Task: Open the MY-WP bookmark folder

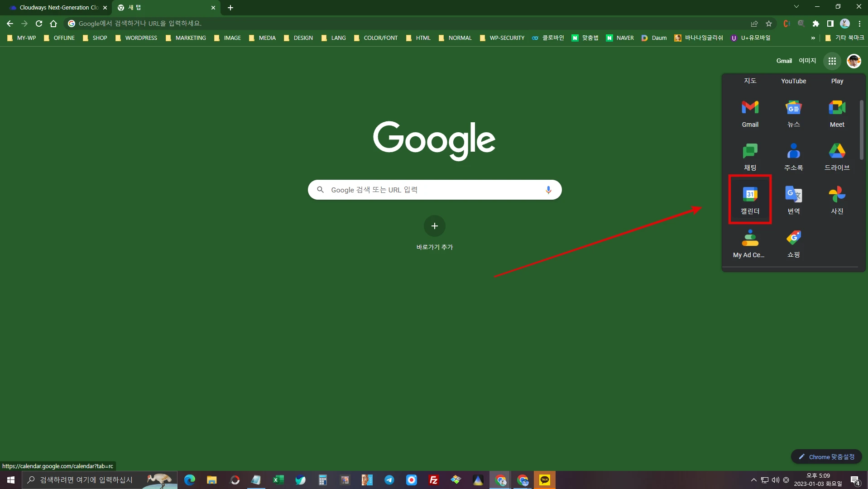Action: click(x=21, y=38)
